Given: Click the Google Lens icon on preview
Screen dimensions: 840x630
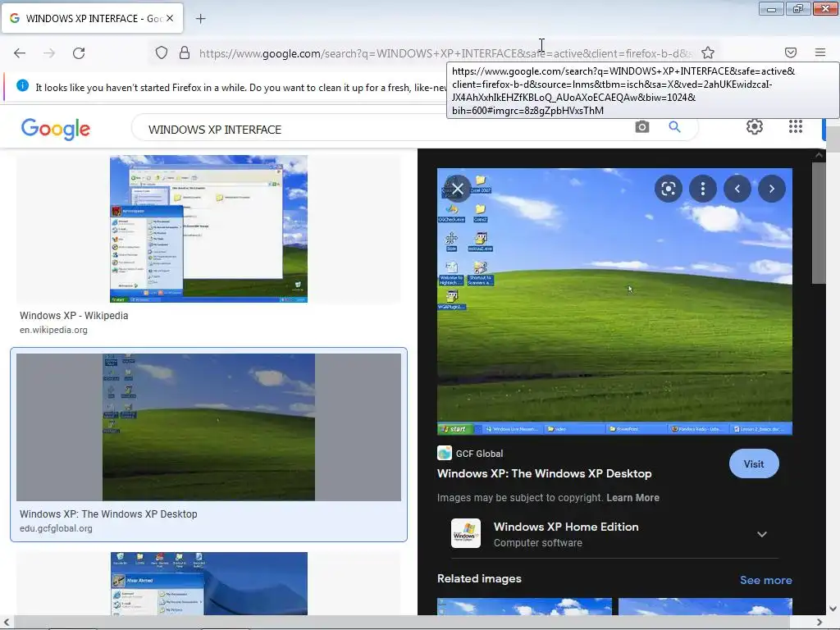Looking at the screenshot, I should pos(668,189).
